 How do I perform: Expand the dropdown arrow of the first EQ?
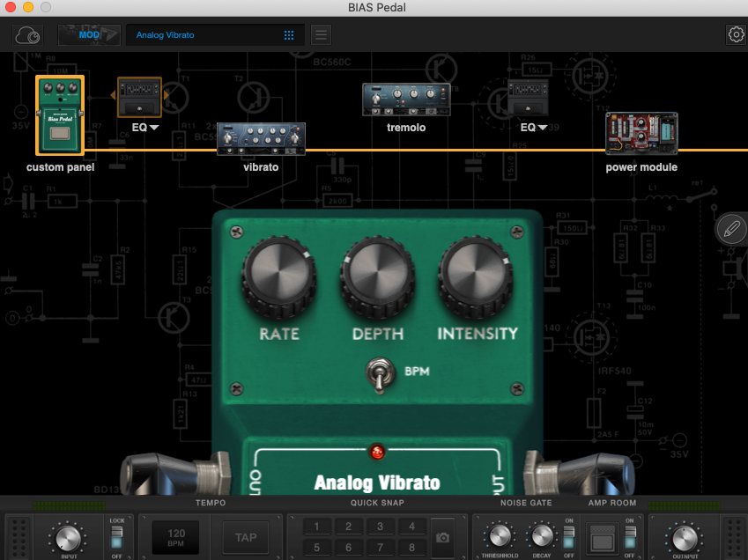pos(154,128)
